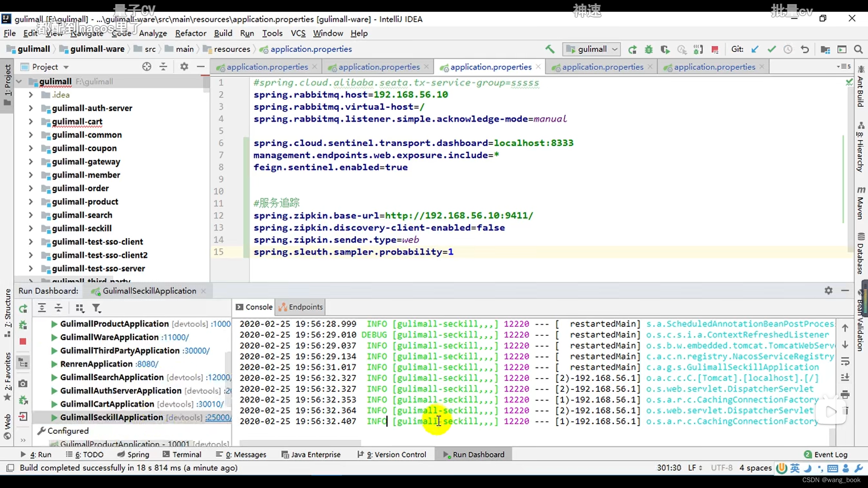Open the gulimall run configuration dropdown
This screenshot has width=868, height=488.
tap(592, 49)
